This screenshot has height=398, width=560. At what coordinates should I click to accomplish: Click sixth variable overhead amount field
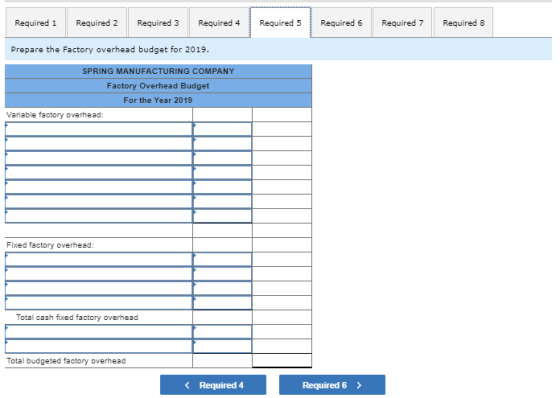coord(222,202)
